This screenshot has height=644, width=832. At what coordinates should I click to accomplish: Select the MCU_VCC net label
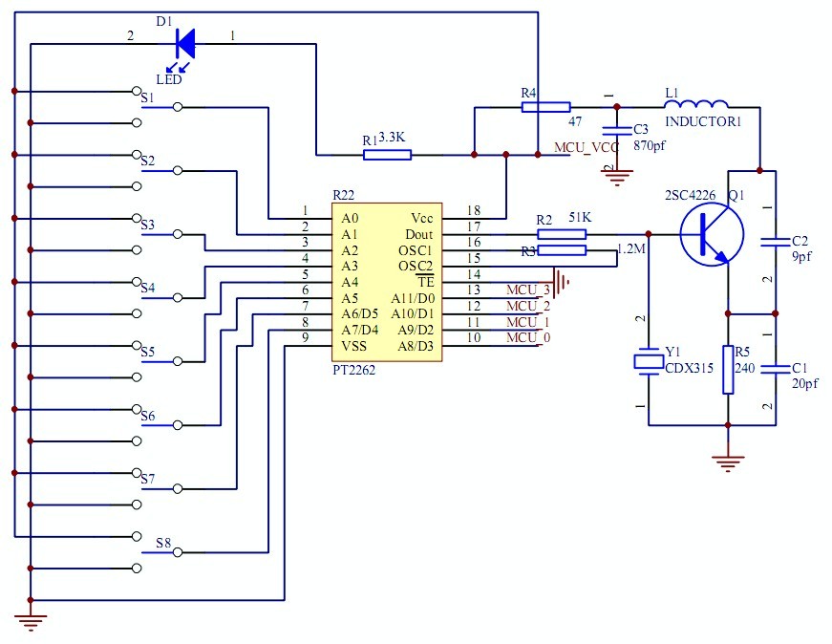pos(587,147)
